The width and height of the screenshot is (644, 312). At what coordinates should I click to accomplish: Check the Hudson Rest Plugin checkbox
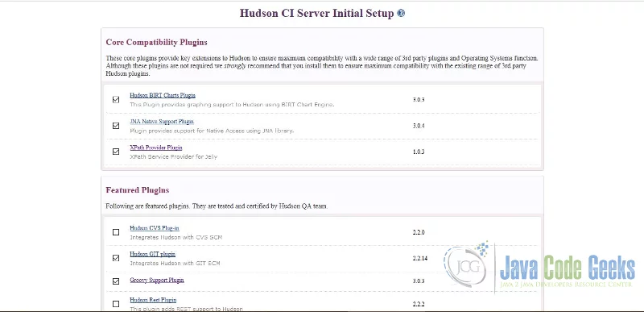pyautogui.click(x=116, y=304)
